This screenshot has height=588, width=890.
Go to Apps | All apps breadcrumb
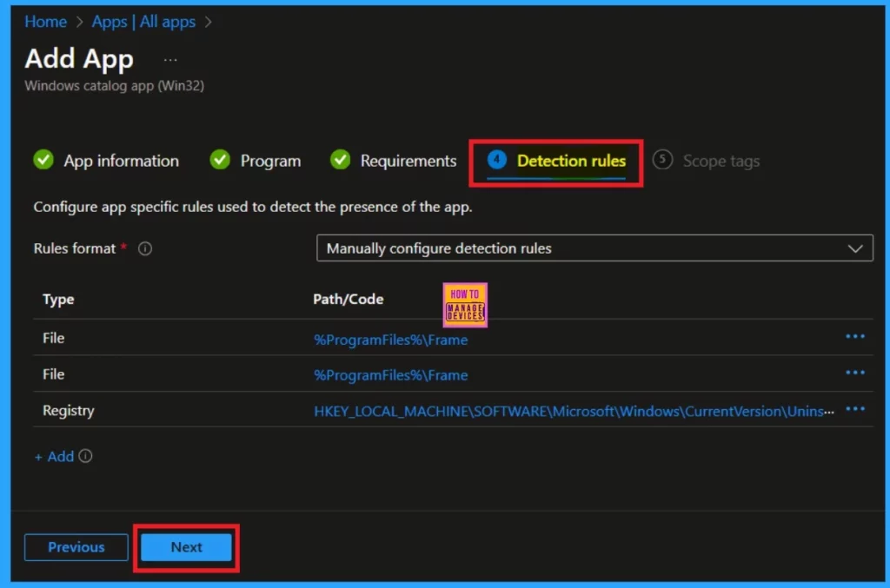point(143,22)
